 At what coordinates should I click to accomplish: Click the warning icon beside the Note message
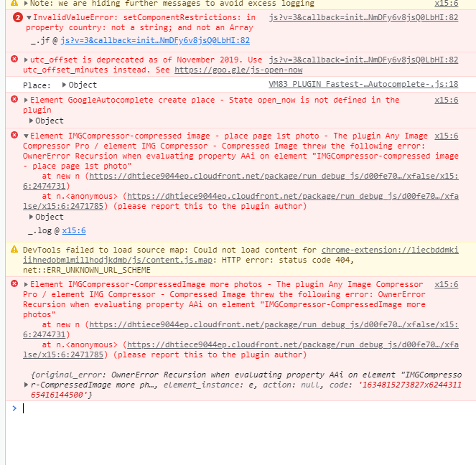[x=14, y=3]
